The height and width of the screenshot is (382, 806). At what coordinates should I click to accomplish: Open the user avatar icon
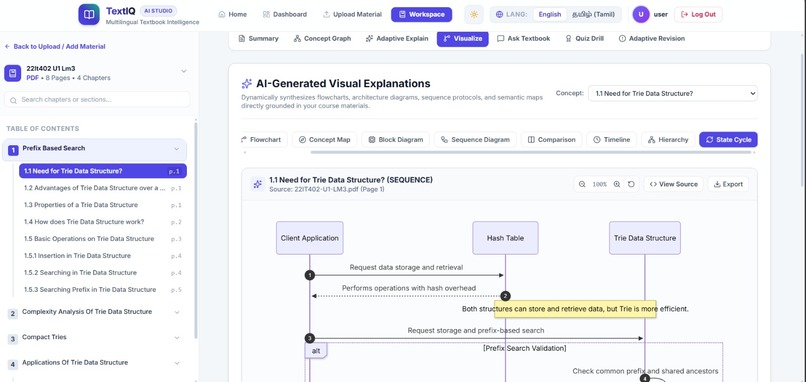tap(641, 14)
